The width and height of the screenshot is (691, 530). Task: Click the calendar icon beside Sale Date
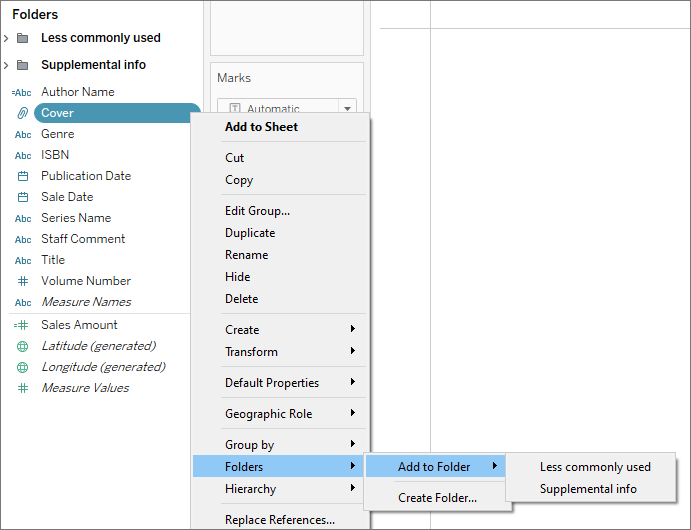tap(23, 197)
